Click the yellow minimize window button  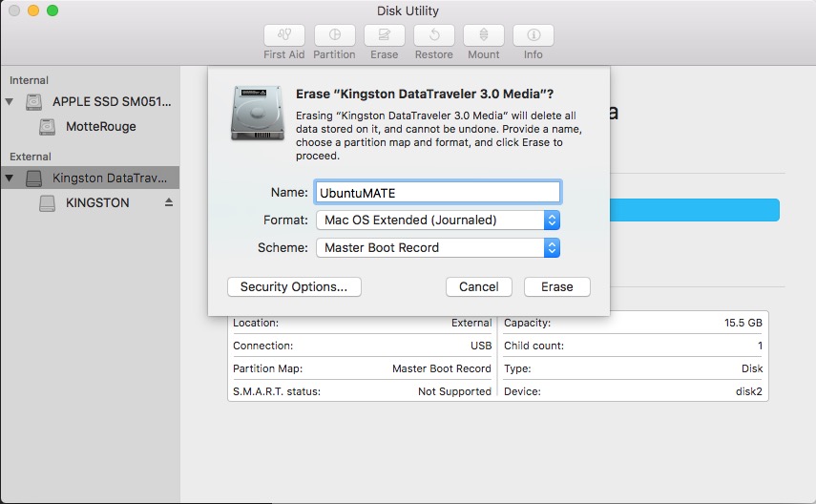pyautogui.click(x=33, y=10)
